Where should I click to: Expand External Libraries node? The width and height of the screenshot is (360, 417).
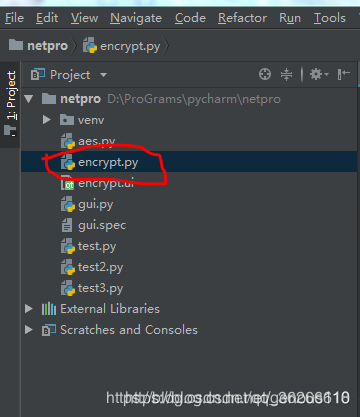click(x=29, y=309)
